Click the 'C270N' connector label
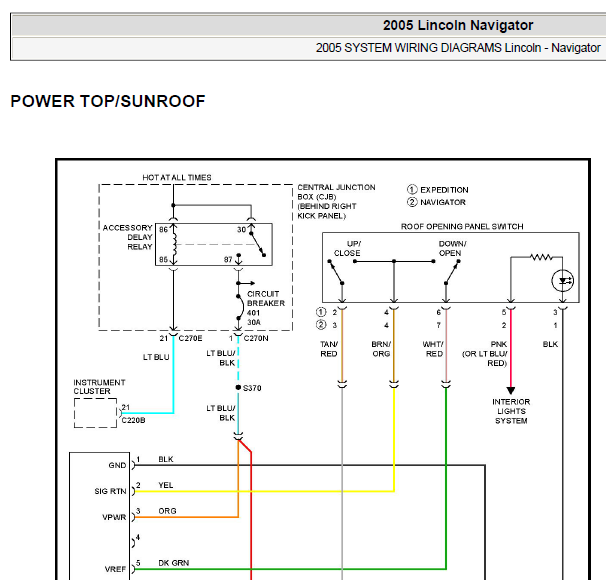 (x=256, y=338)
